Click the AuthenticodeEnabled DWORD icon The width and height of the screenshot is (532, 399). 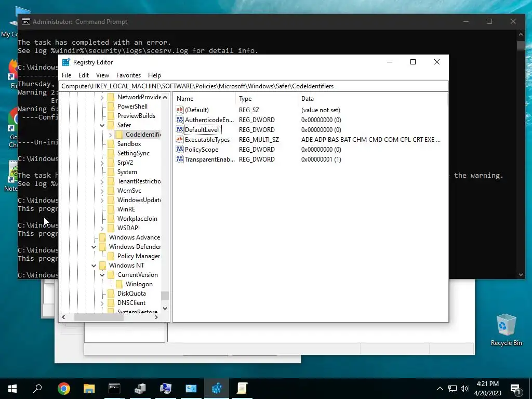[x=179, y=119]
